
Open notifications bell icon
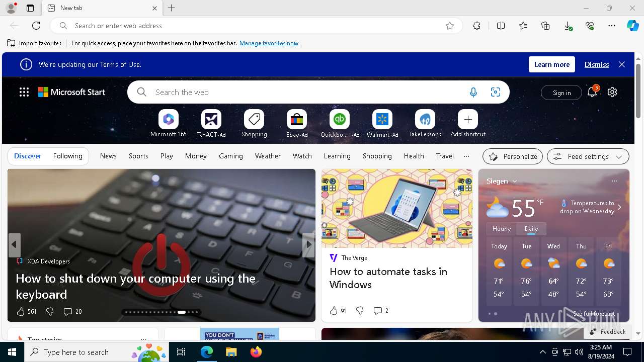592,92
